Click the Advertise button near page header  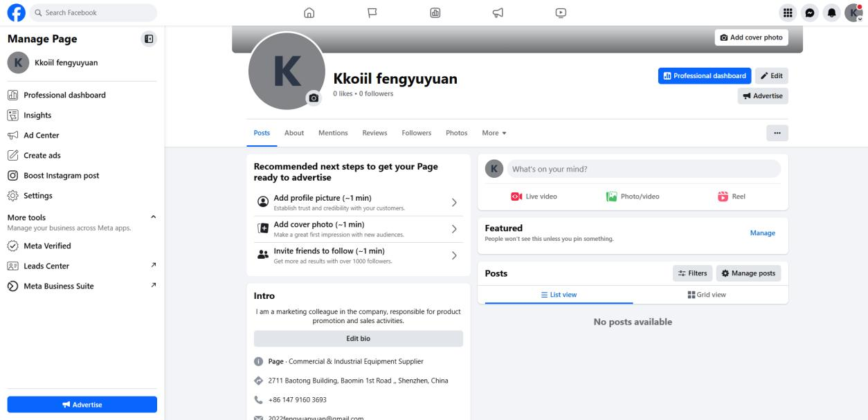pyautogui.click(x=763, y=96)
